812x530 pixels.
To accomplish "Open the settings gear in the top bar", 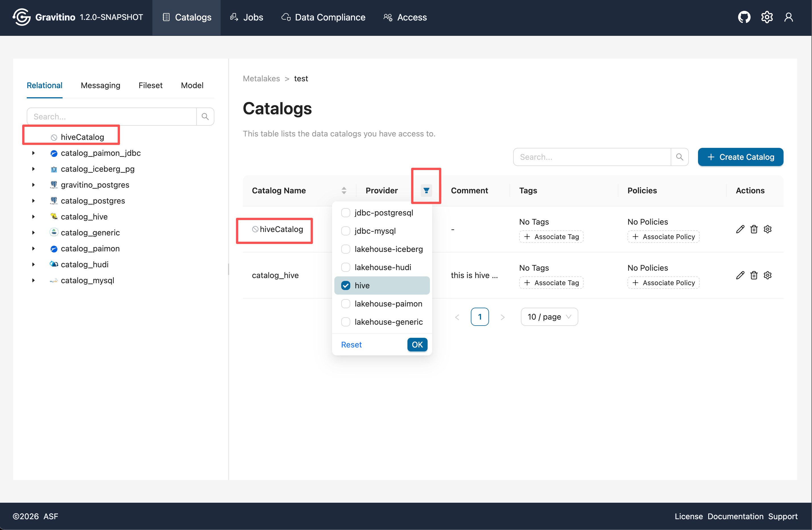I will click(x=767, y=17).
